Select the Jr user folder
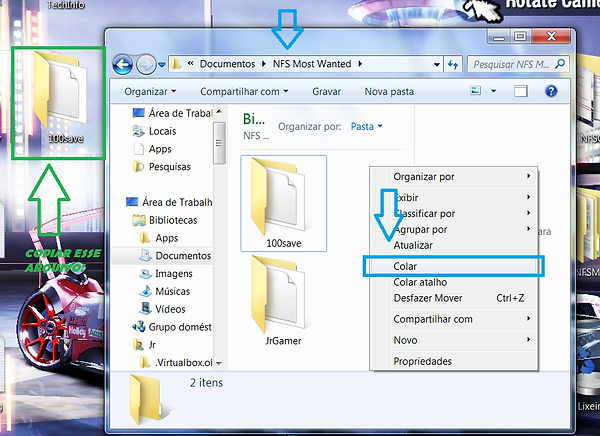 point(144,345)
